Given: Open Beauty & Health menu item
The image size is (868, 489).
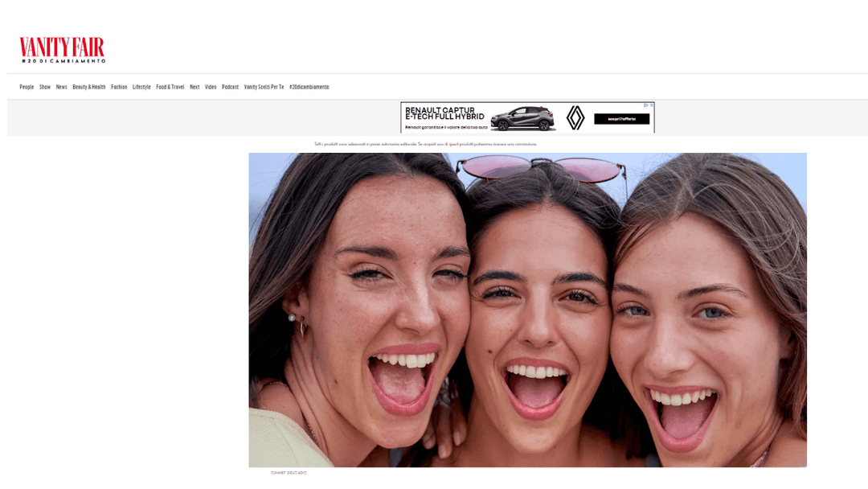Looking at the screenshot, I should click(89, 87).
